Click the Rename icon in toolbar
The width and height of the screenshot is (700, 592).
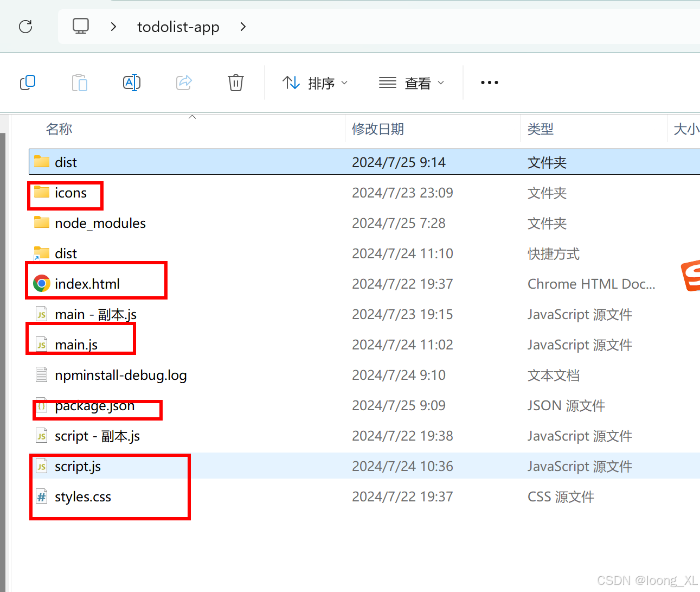click(132, 82)
